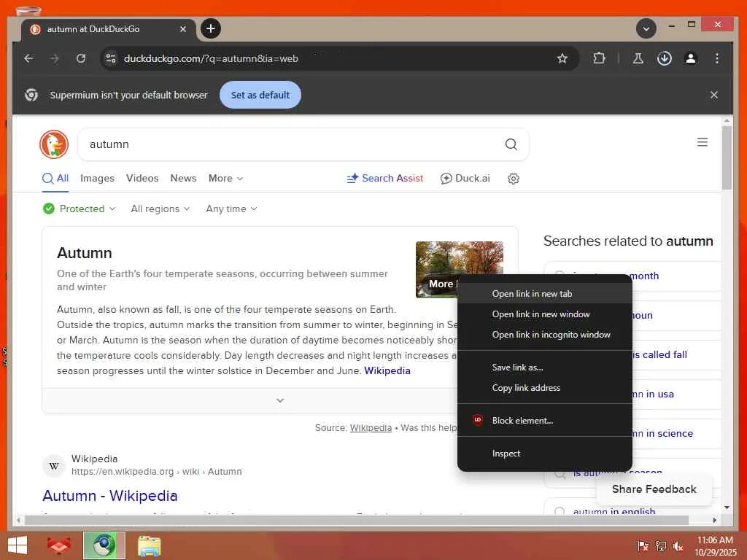This screenshot has width=747, height=560.
Task: Click the search magnifier icon in search box
Action: click(x=511, y=144)
